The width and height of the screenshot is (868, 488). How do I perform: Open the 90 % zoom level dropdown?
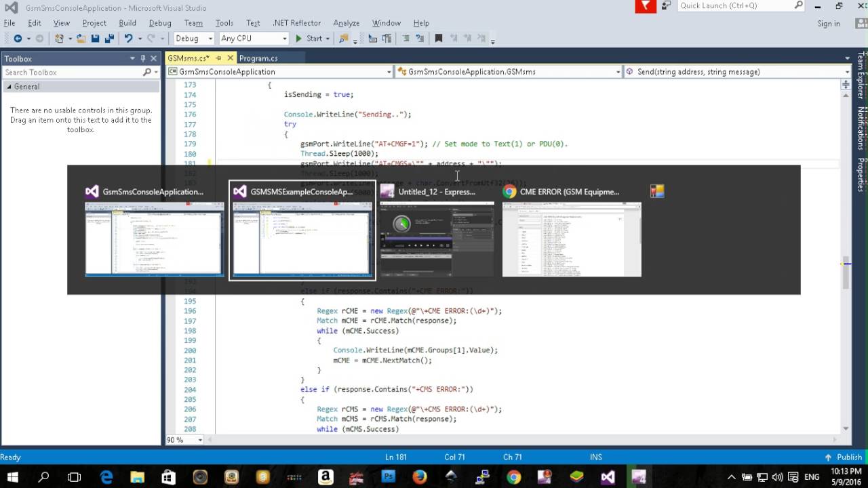(184, 440)
